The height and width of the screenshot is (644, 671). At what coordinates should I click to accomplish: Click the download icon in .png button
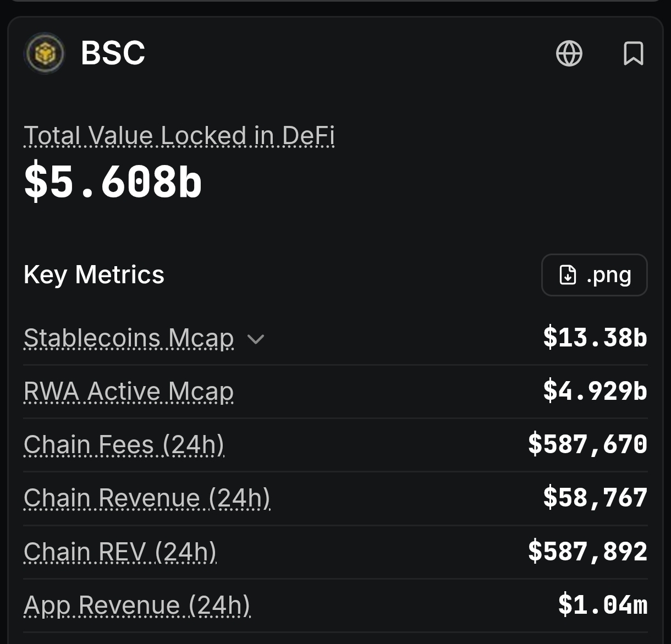[x=568, y=275]
